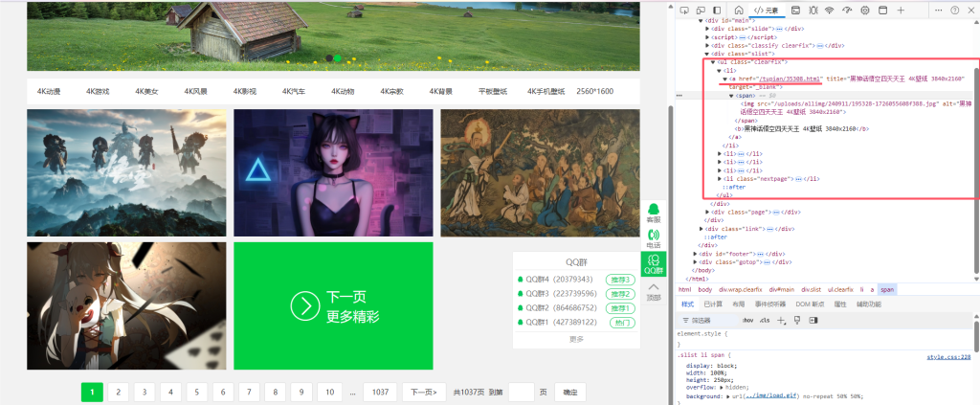Expand the div class="classify clearfix" node
Screen dimensions: 980x405
[707, 46]
